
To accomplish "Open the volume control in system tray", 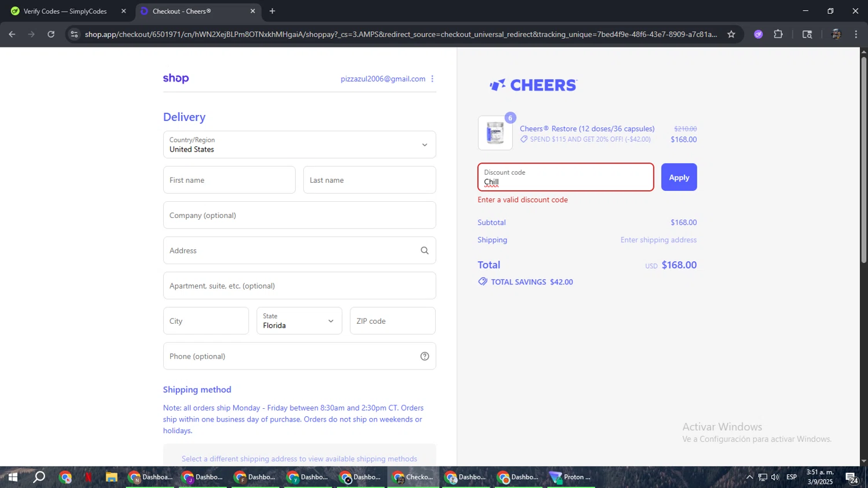I will [775, 477].
